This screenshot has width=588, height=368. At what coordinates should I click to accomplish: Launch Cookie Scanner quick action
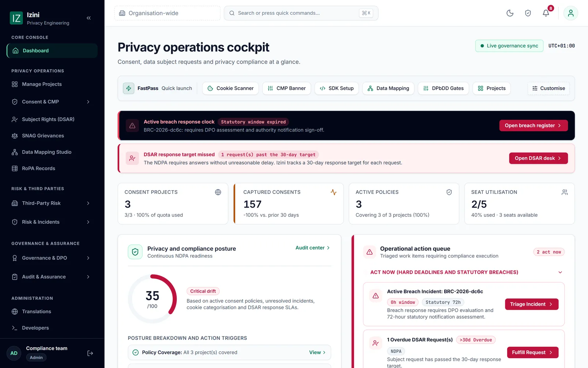tap(230, 88)
